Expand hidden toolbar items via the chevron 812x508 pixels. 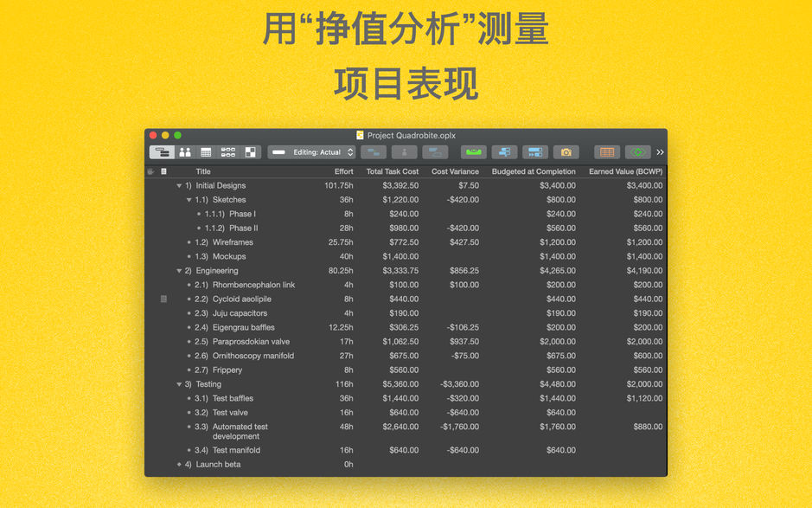pos(660,151)
